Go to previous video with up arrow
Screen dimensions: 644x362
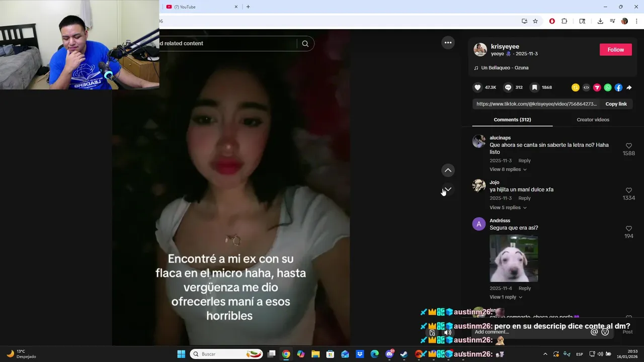448,170
